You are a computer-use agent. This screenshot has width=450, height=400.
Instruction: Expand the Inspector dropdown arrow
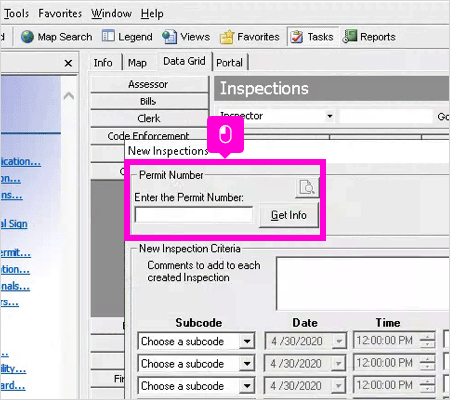(x=329, y=116)
